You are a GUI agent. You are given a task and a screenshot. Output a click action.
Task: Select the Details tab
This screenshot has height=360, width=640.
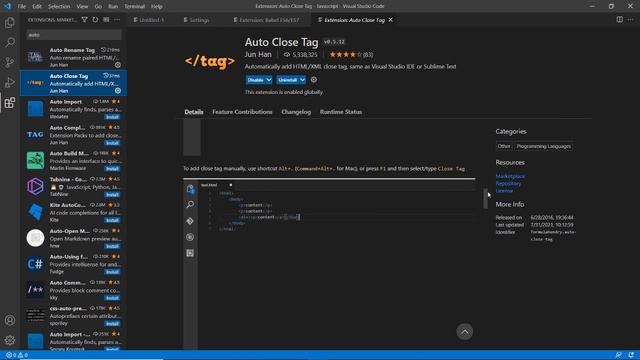193,112
